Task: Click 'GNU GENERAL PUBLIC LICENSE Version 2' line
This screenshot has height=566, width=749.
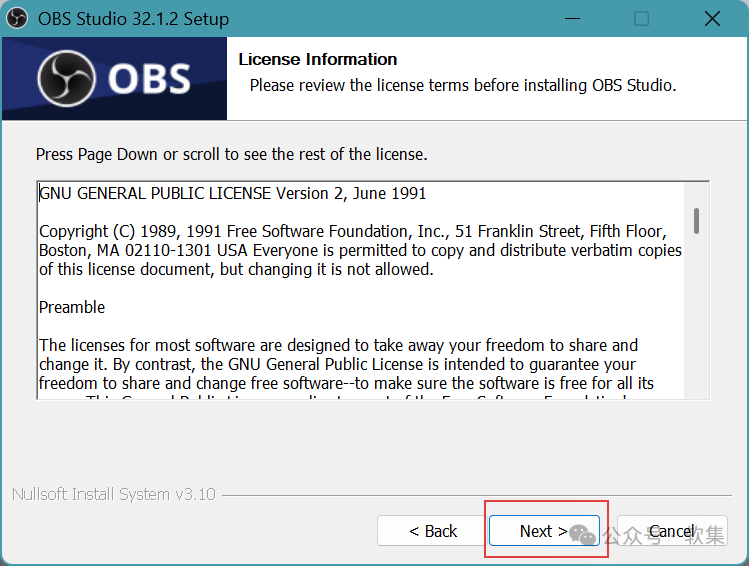Action: pos(233,193)
